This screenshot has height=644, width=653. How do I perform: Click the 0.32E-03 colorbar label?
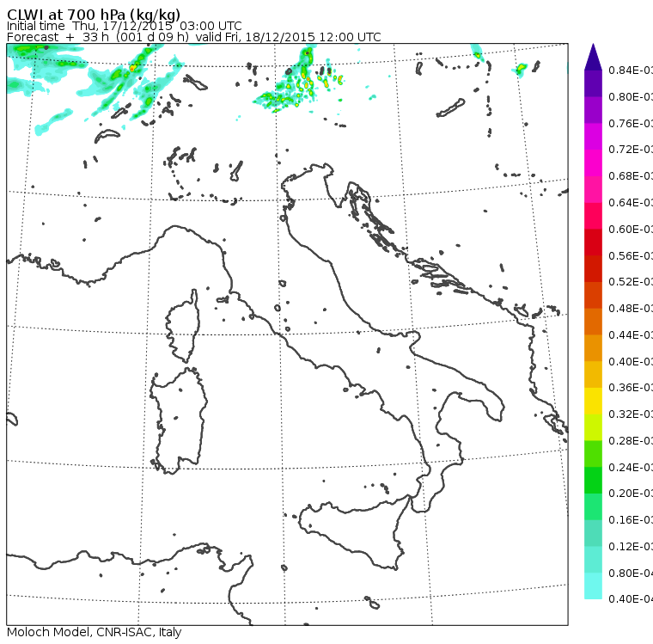(631, 414)
